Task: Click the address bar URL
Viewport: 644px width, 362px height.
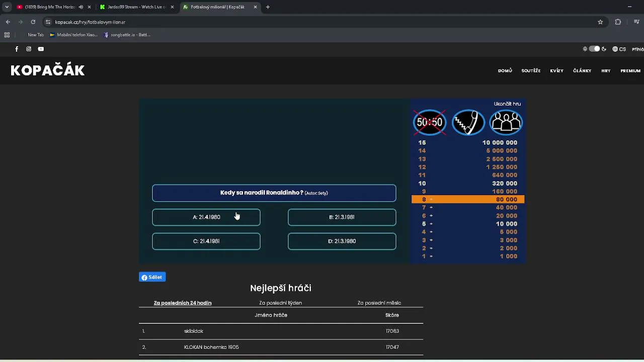Action: click(x=90, y=22)
